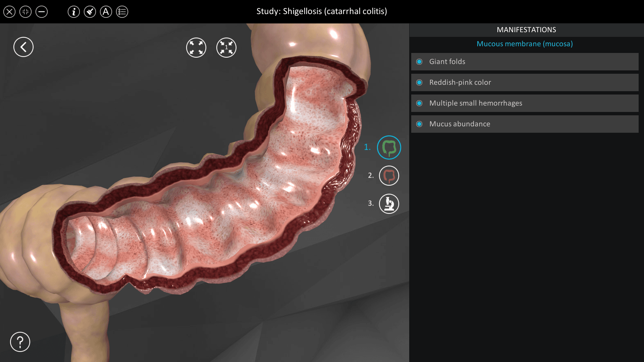
Task: Click the 'Multiple small hemorrhages' text
Action: (x=476, y=103)
